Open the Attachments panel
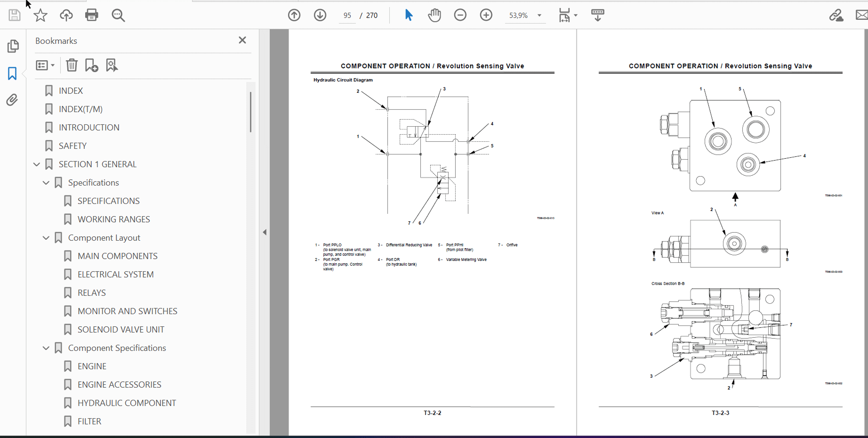This screenshot has height=438, width=868. click(12, 100)
